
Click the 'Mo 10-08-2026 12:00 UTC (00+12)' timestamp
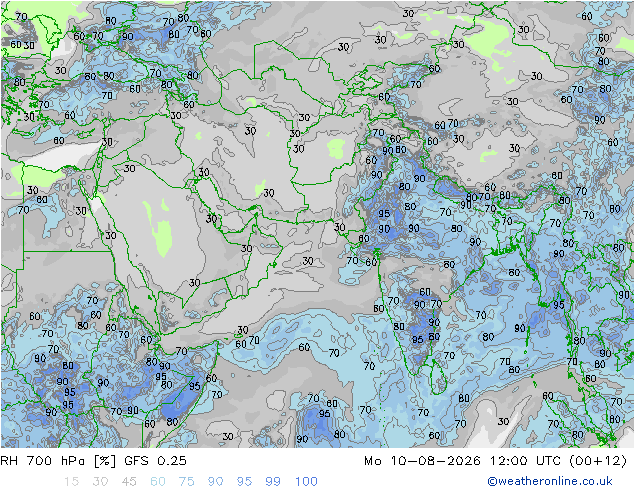pyautogui.click(x=495, y=461)
